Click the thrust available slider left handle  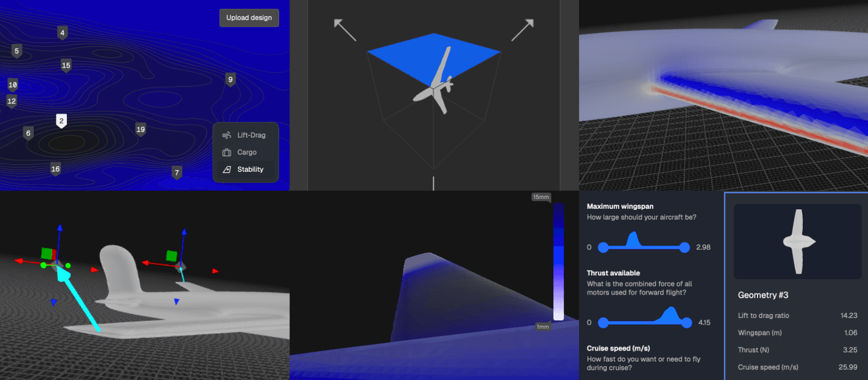click(x=603, y=323)
